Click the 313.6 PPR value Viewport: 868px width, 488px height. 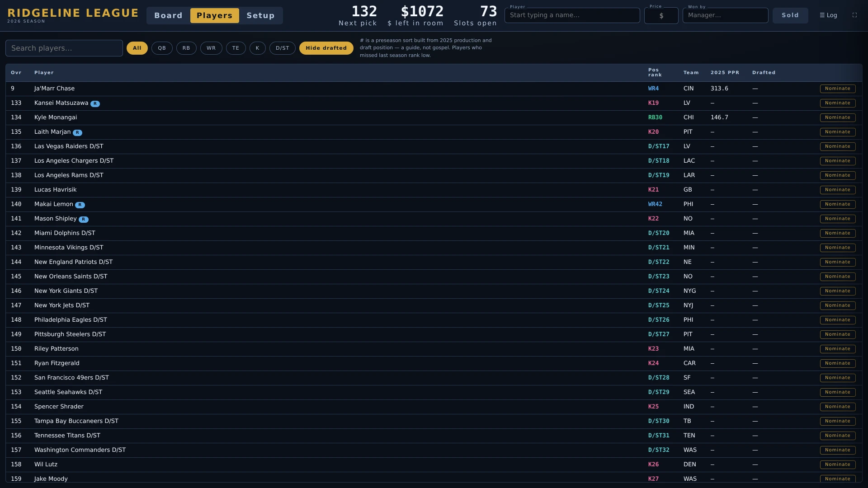coord(719,89)
